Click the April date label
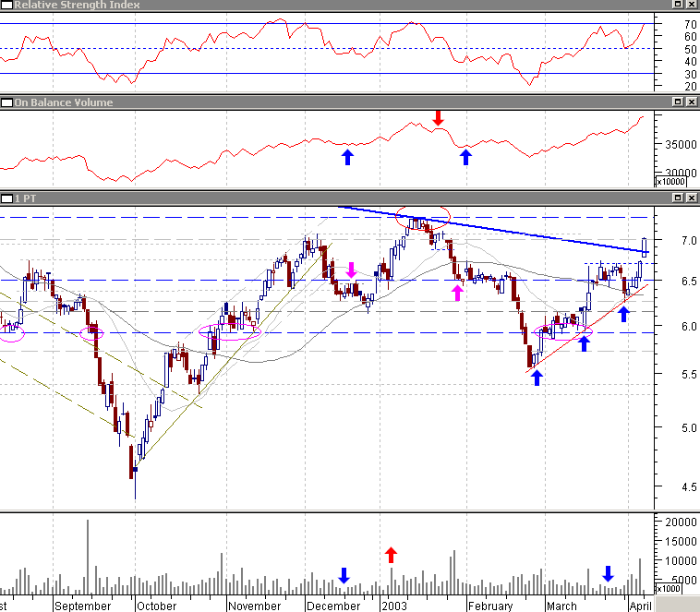 [x=641, y=606]
